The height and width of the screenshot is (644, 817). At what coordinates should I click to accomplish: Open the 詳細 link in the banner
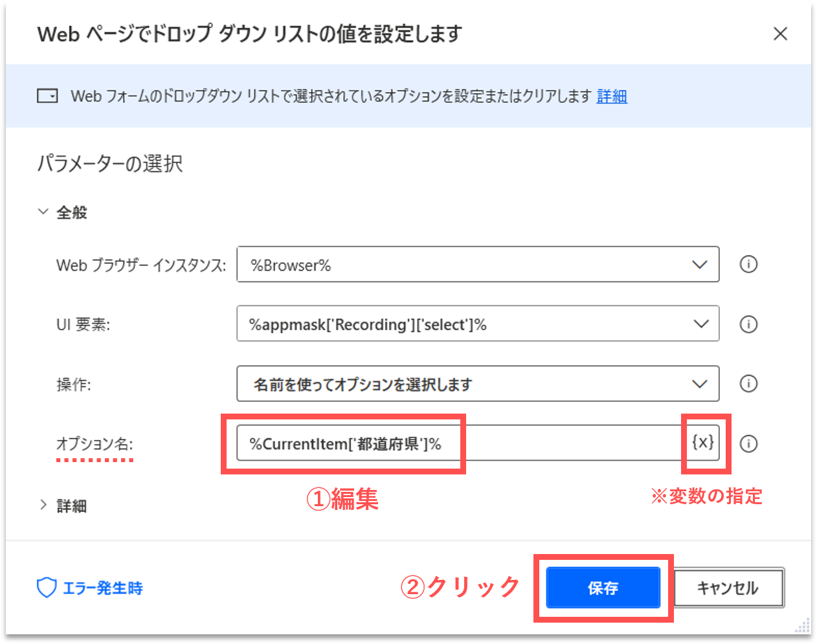pyautogui.click(x=612, y=96)
